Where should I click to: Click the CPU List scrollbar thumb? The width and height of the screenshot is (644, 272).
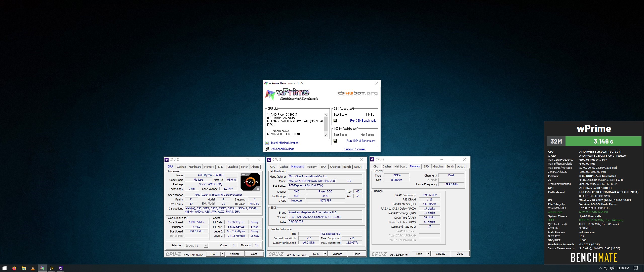[326, 124]
